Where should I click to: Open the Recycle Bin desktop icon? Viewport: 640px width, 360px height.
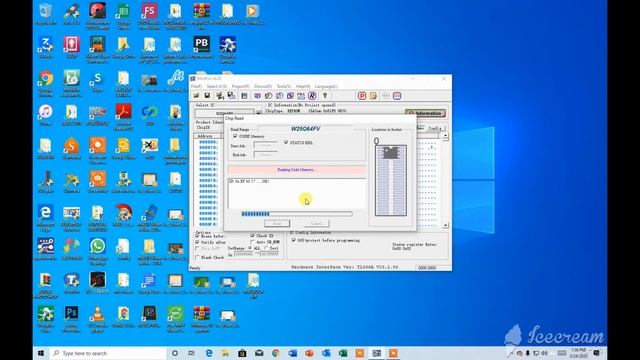point(45,11)
